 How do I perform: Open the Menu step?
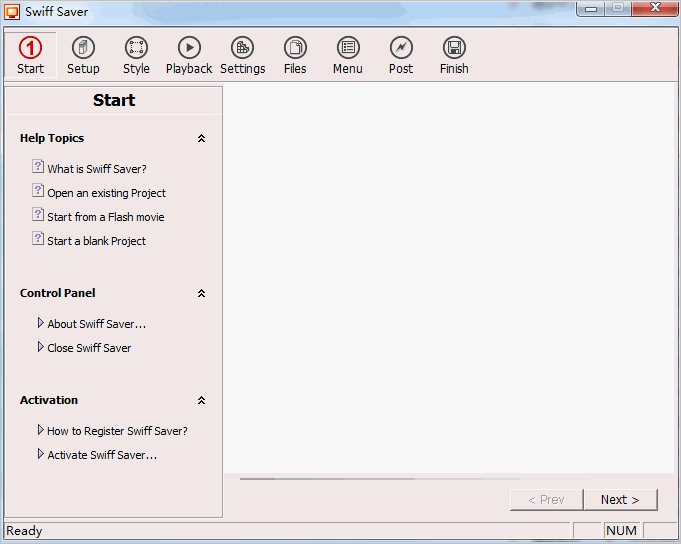(348, 55)
